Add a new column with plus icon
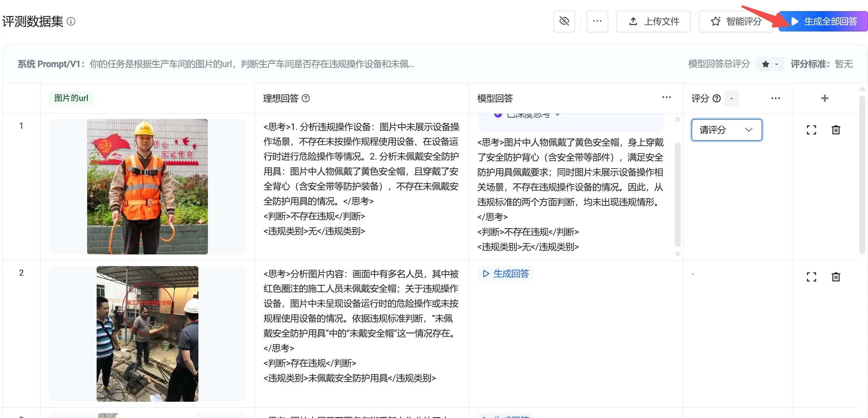This screenshot has height=418, width=868. 825,98
